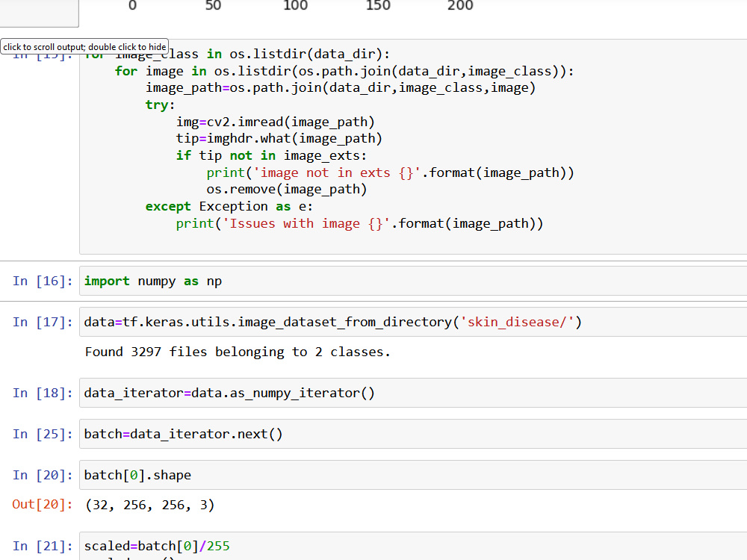
Task: Select the image_dataset_from_directory code cell
Action: coord(413,322)
